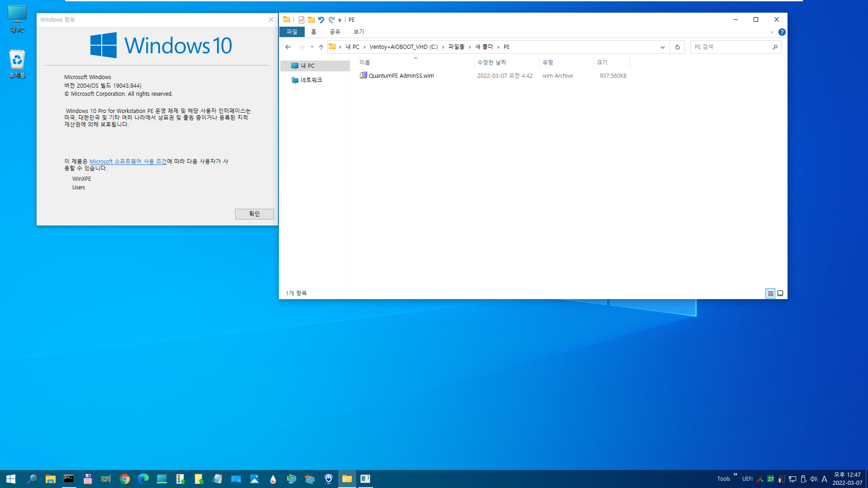Viewport: 868px width, 488px height.
Task: Click the blue power button taskbar icon
Action: click(x=329, y=479)
